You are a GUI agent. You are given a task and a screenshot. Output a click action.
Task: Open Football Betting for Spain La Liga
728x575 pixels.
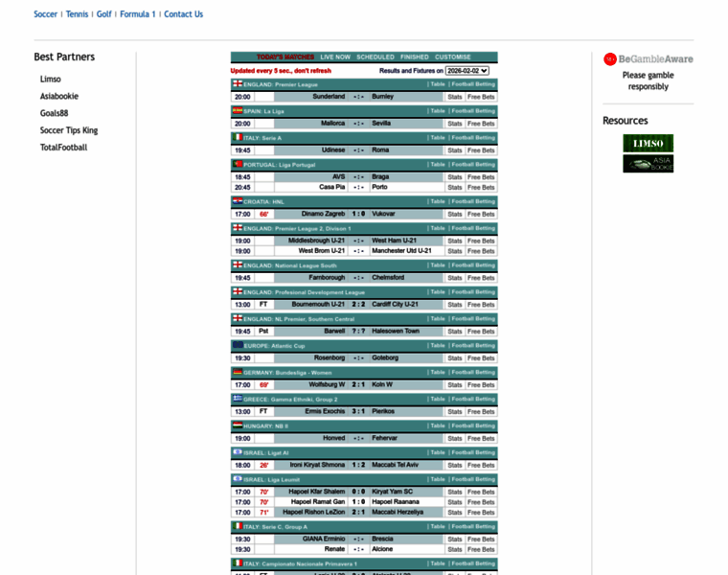(473, 111)
